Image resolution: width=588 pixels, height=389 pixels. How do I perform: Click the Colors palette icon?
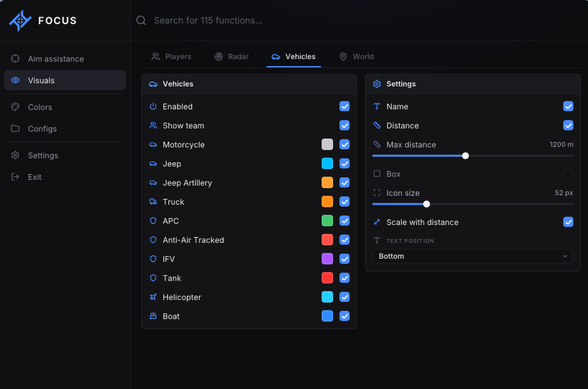pyautogui.click(x=15, y=107)
